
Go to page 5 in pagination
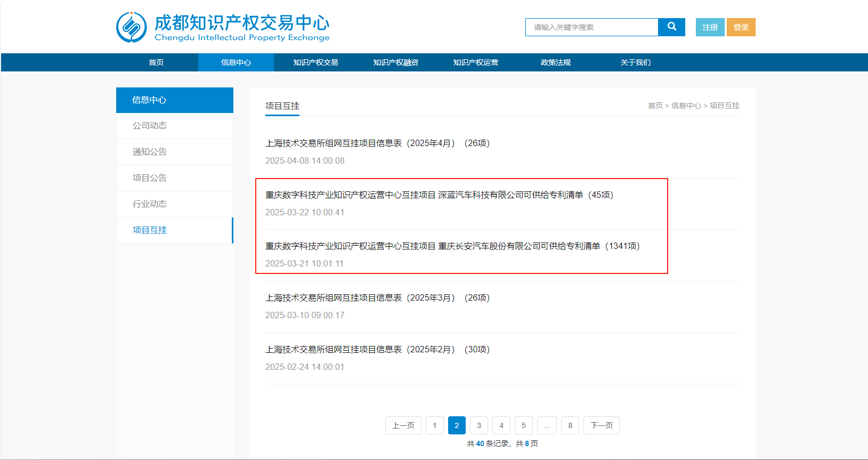coord(524,425)
